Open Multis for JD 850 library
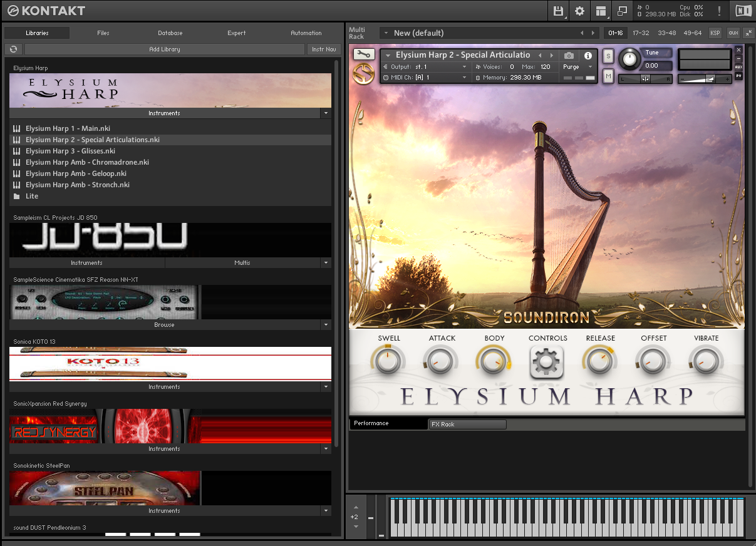The width and height of the screenshot is (756, 546). click(x=242, y=263)
